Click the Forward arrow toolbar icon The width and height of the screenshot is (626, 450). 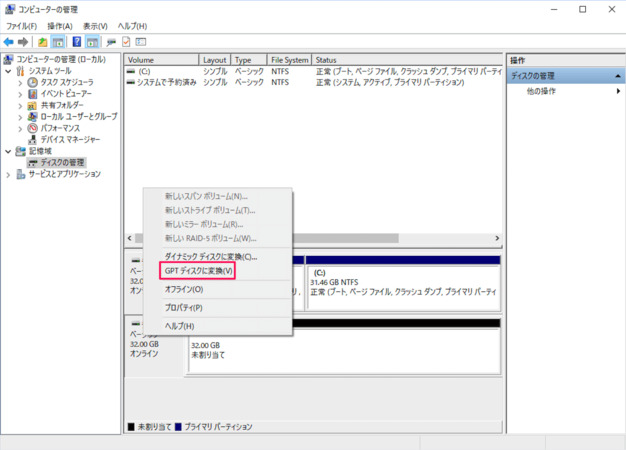(x=23, y=42)
